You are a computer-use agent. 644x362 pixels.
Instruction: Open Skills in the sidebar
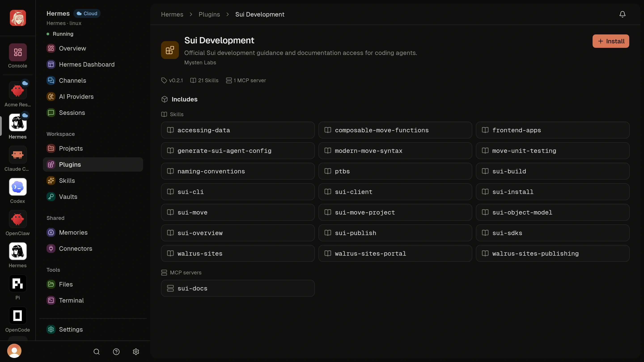93,181
